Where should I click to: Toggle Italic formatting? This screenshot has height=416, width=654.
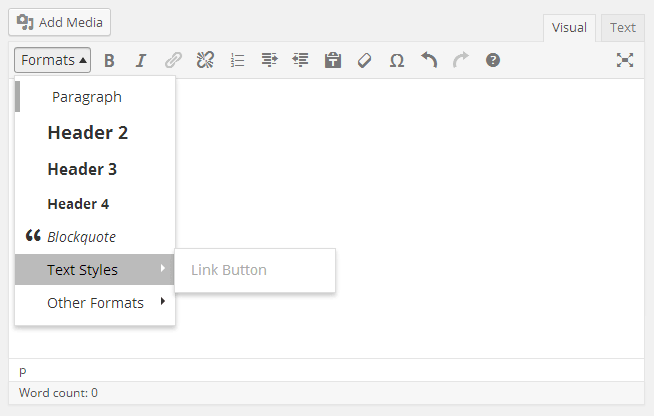pyautogui.click(x=141, y=61)
